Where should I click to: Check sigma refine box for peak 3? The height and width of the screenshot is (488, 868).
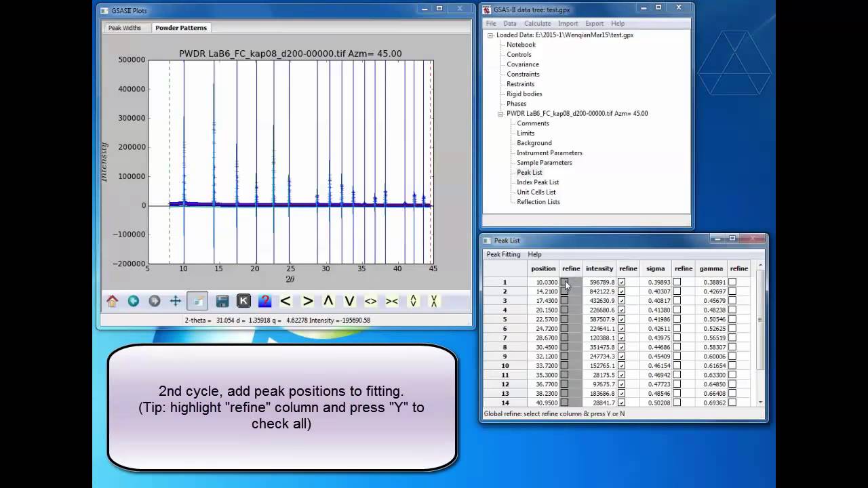click(677, 300)
